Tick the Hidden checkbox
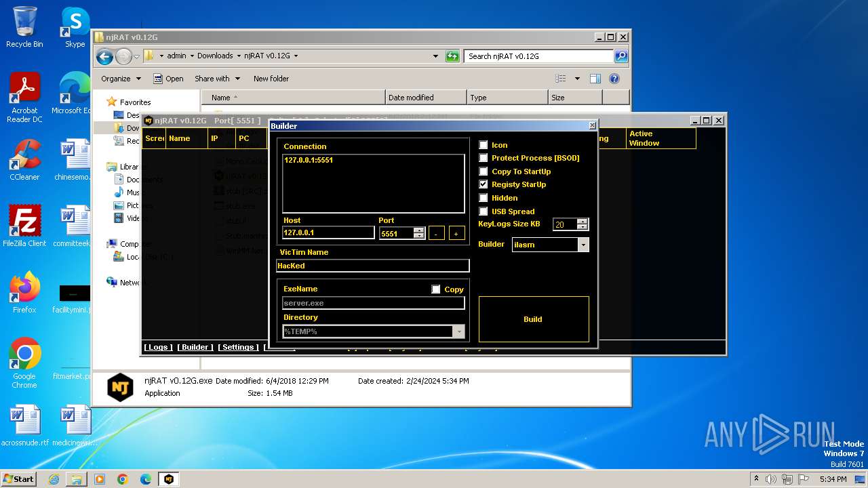The width and height of the screenshot is (868, 488). pyautogui.click(x=484, y=198)
